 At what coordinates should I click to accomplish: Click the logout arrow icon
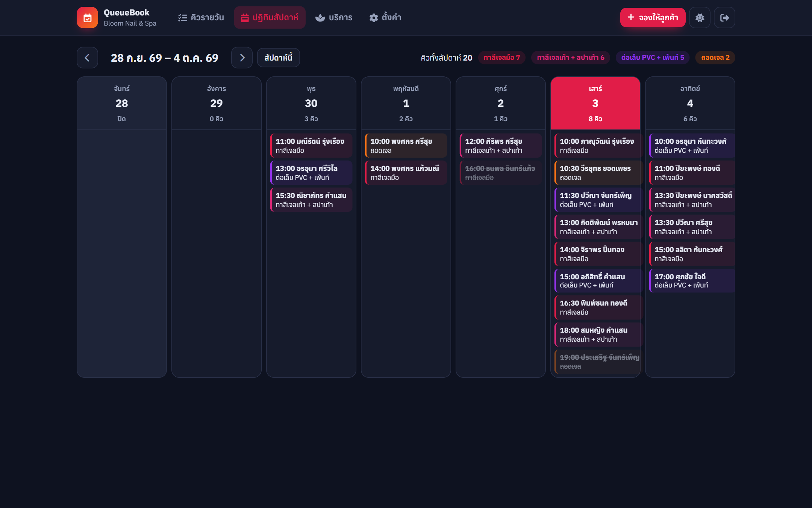[x=724, y=18]
